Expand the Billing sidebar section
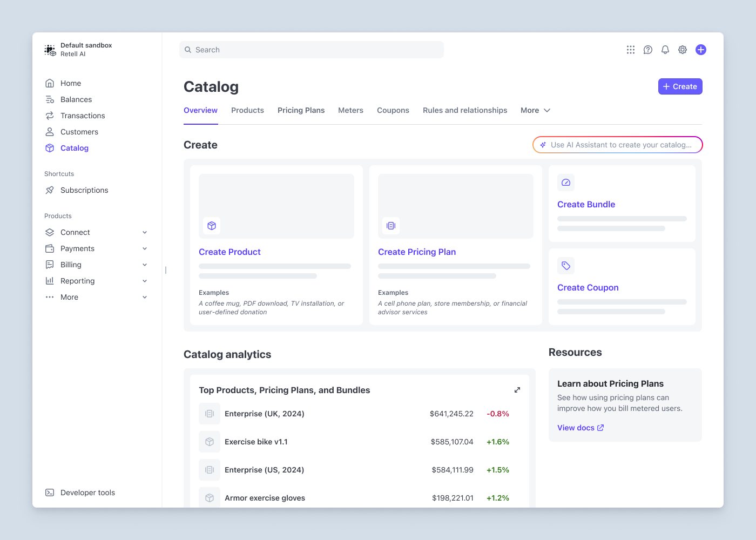Viewport: 756px width, 540px height. click(145, 265)
